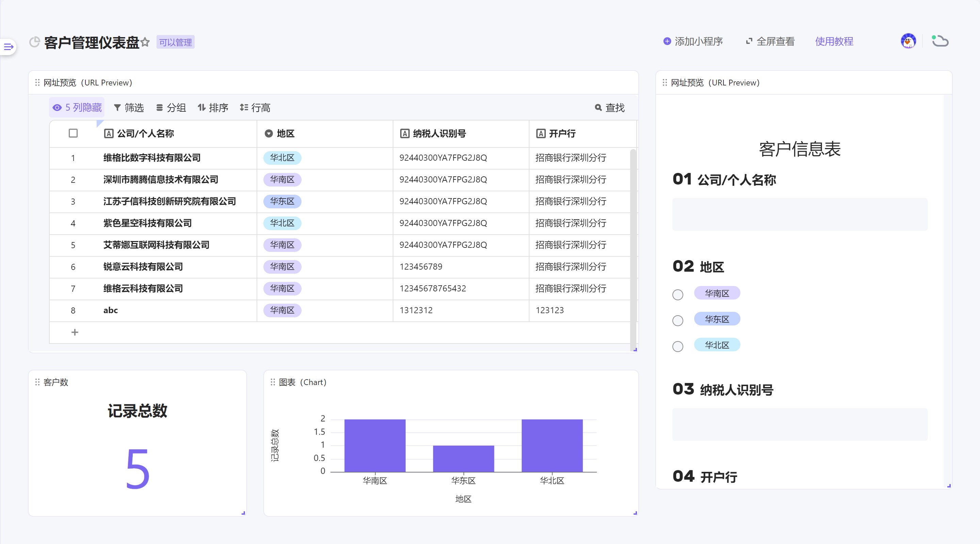Expand the sidebar with the arrow icon
980x544 pixels.
pos(9,47)
